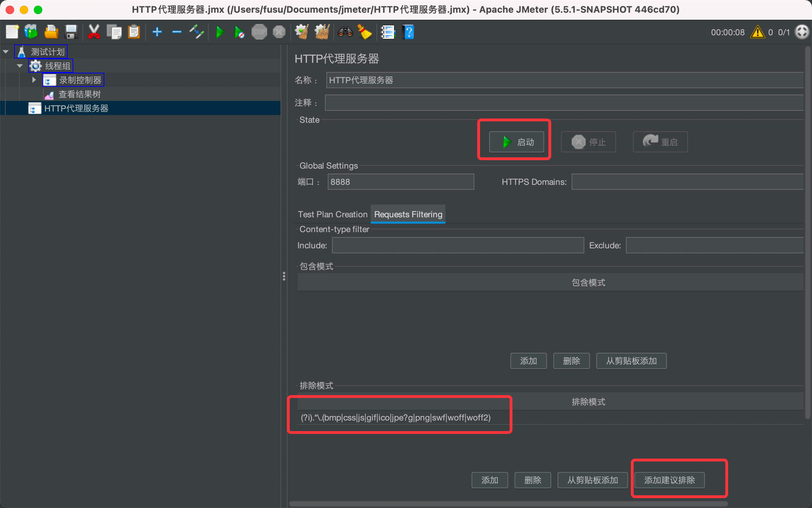Click the yellow warning log toggle
The height and width of the screenshot is (508, 812).
click(757, 32)
